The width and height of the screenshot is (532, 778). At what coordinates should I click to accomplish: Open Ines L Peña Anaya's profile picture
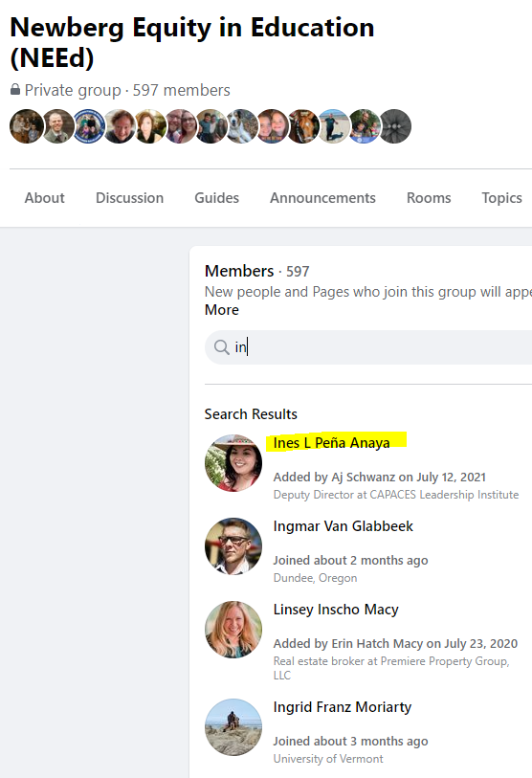pos(233,463)
